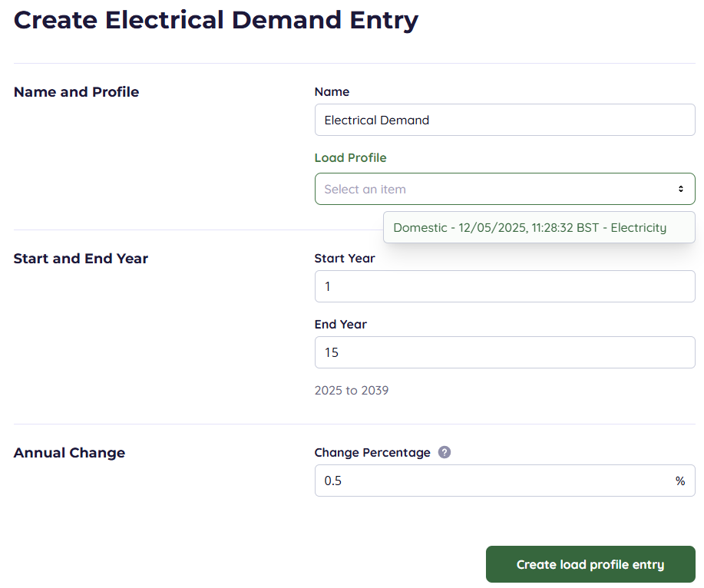Click the 2025 to 2039 year range text

[x=352, y=390]
